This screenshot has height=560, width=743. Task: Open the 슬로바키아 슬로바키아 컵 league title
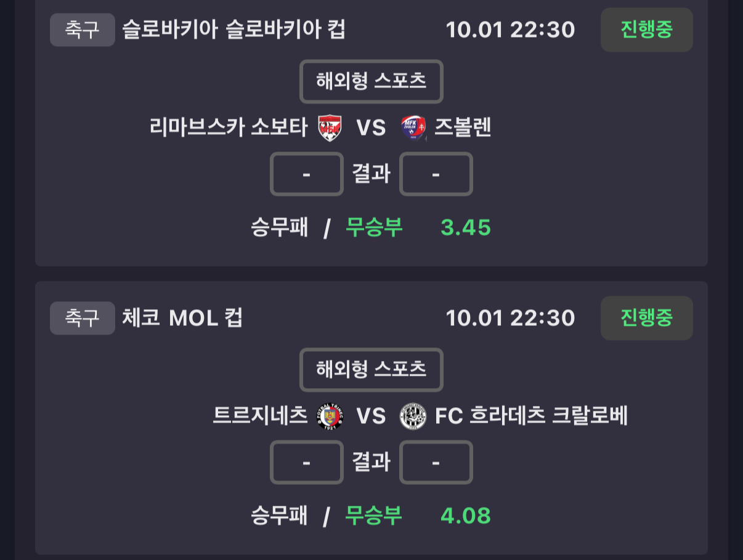pos(233,30)
